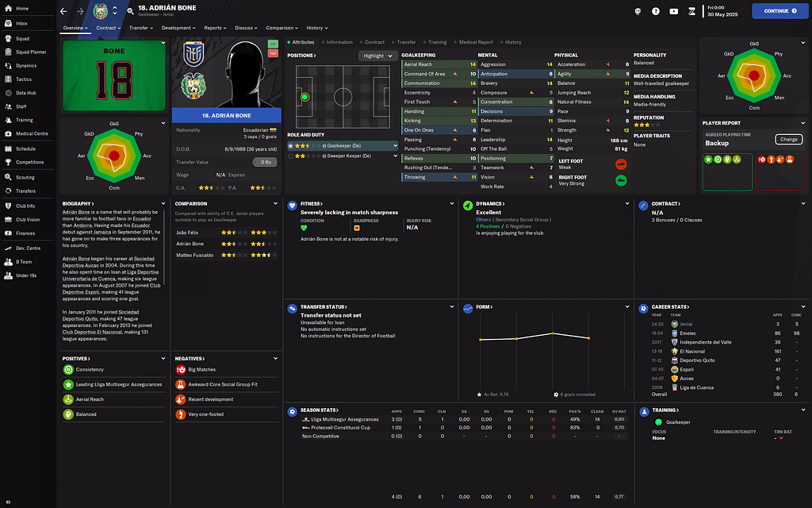The image size is (812, 508).
Task: Expand the Development menu dropdown
Action: 179,28
